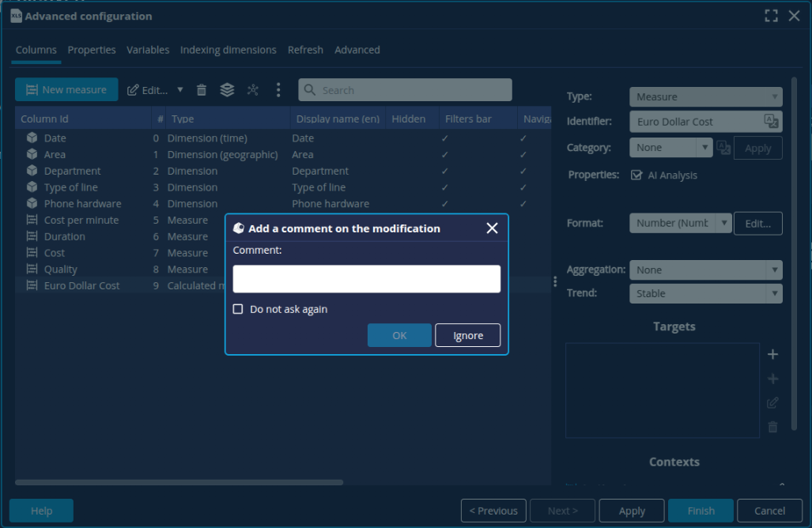
Task: Close the comment dialog with X
Action: tap(492, 228)
